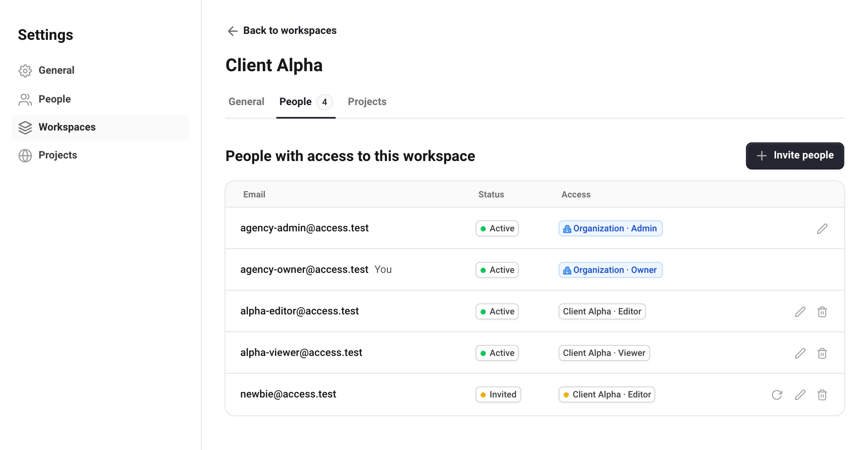Click the Projects globe icon in sidebar

25,156
